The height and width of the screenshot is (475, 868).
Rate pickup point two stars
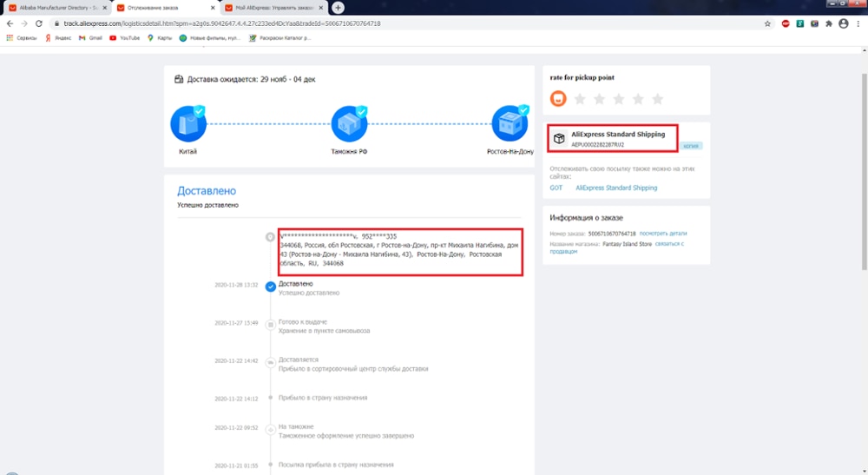pyautogui.click(x=599, y=99)
